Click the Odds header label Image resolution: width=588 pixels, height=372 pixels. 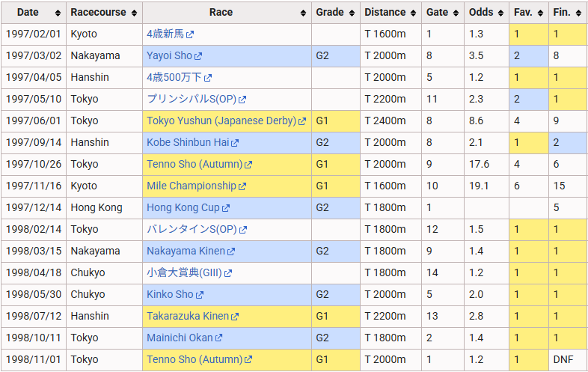pos(481,13)
